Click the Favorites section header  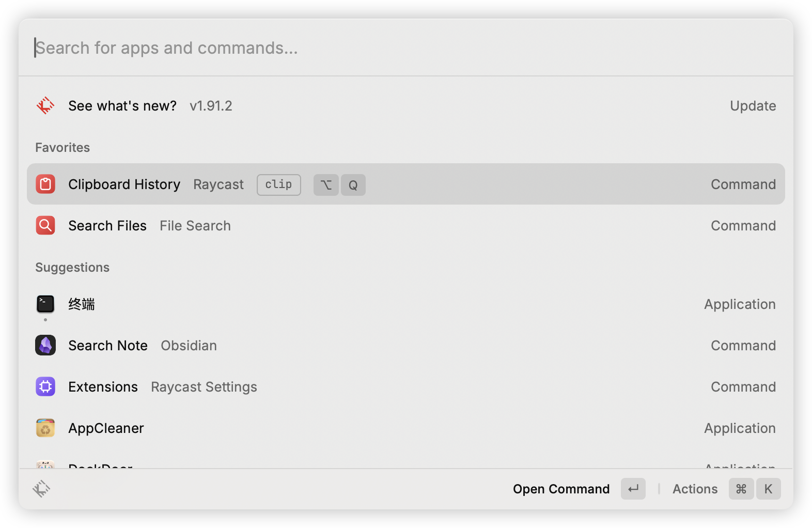tap(63, 148)
